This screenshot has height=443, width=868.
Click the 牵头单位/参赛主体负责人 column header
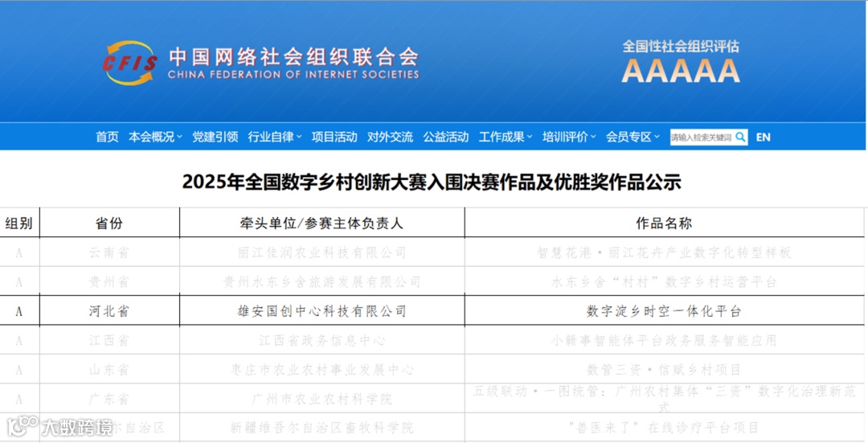(321, 224)
